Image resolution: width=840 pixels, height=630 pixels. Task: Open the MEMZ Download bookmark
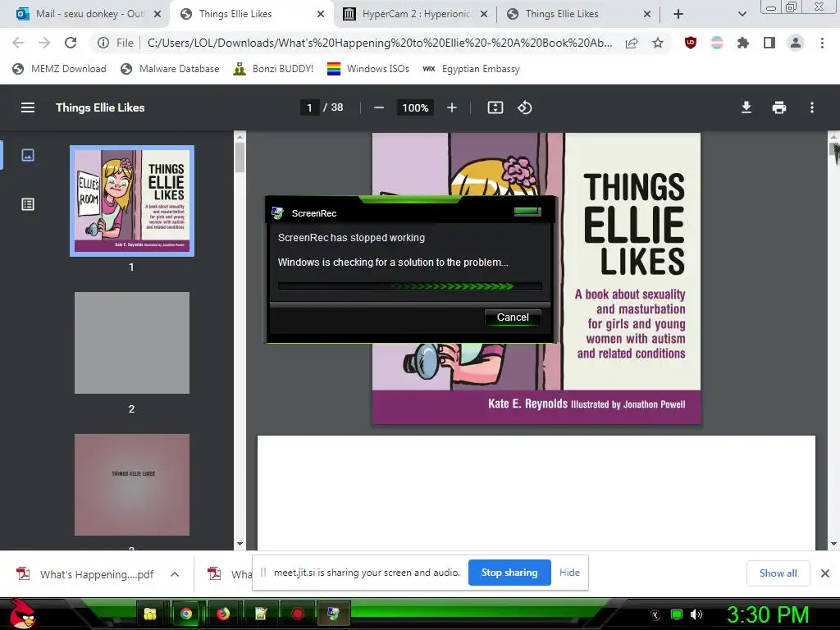[x=59, y=69]
